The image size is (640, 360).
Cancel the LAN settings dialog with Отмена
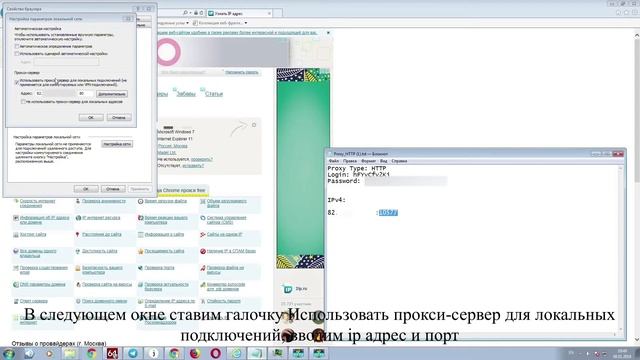(119, 118)
